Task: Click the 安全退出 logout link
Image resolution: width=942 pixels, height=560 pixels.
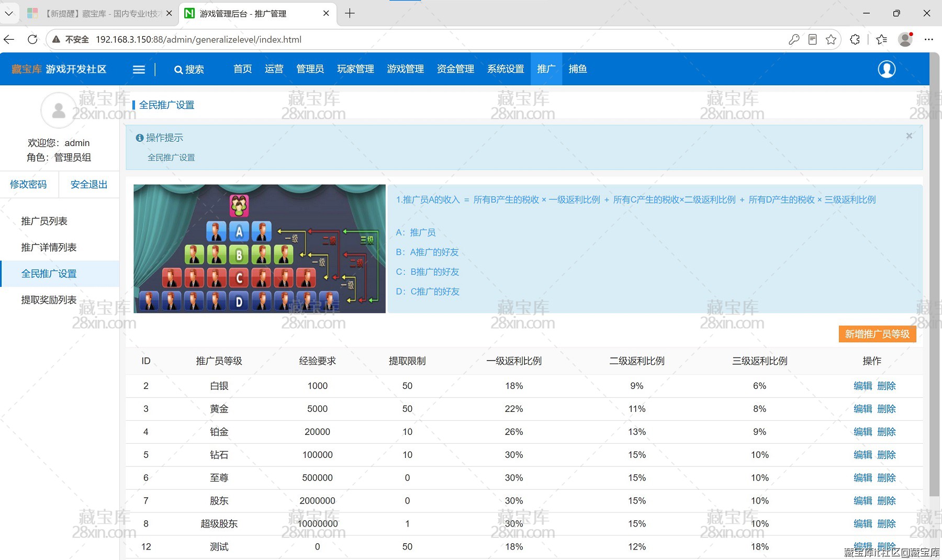Action: [89, 184]
